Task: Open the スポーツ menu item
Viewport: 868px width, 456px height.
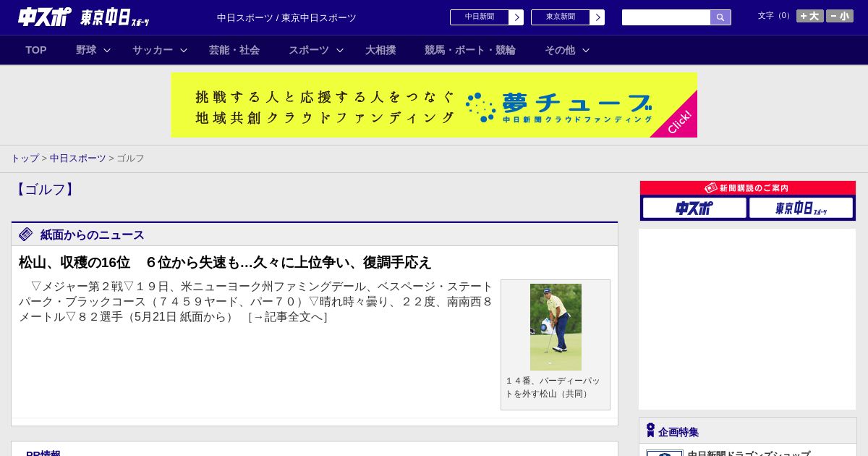Action: pyautogui.click(x=309, y=50)
